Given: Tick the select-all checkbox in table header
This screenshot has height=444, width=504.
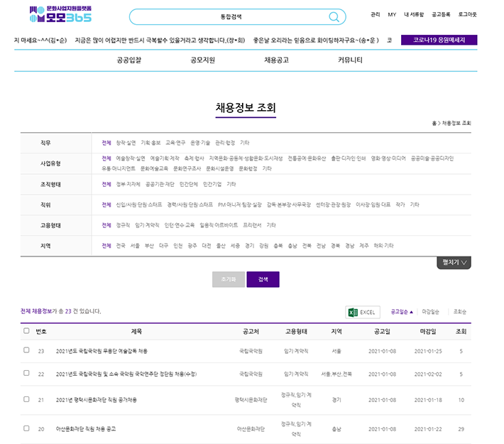Looking at the screenshot, I should (x=26, y=331).
